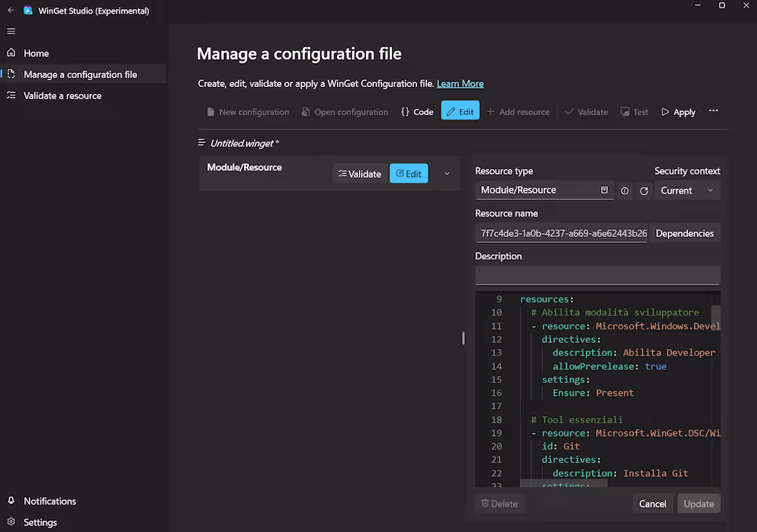Validate the Module/Resource item
Image resolution: width=757 pixels, height=532 pixels.
tap(360, 174)
